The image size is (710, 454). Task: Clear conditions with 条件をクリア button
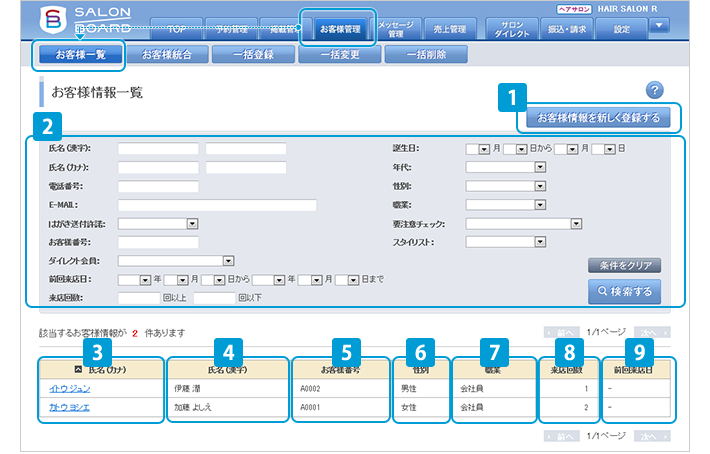624,266
